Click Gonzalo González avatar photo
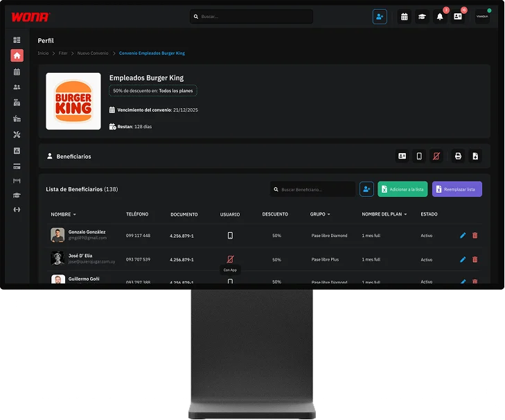This screenshot has width=505, height=420. 57,235
